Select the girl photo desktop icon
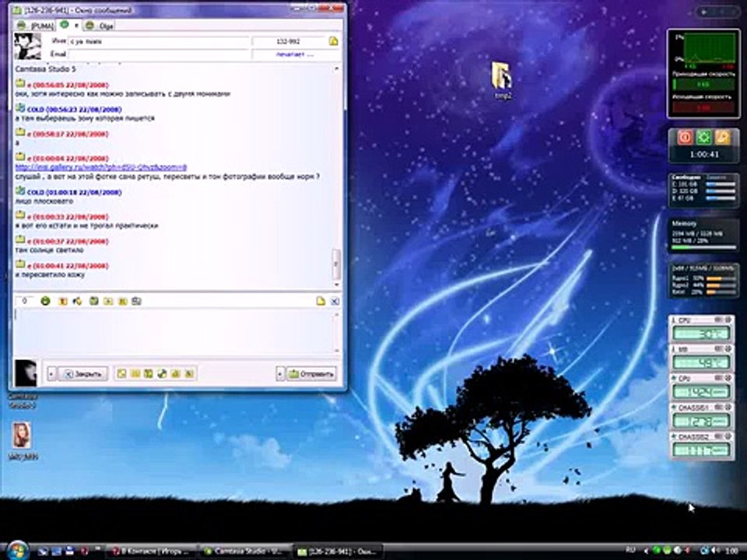The image size is (747, 560). [22, 440]
